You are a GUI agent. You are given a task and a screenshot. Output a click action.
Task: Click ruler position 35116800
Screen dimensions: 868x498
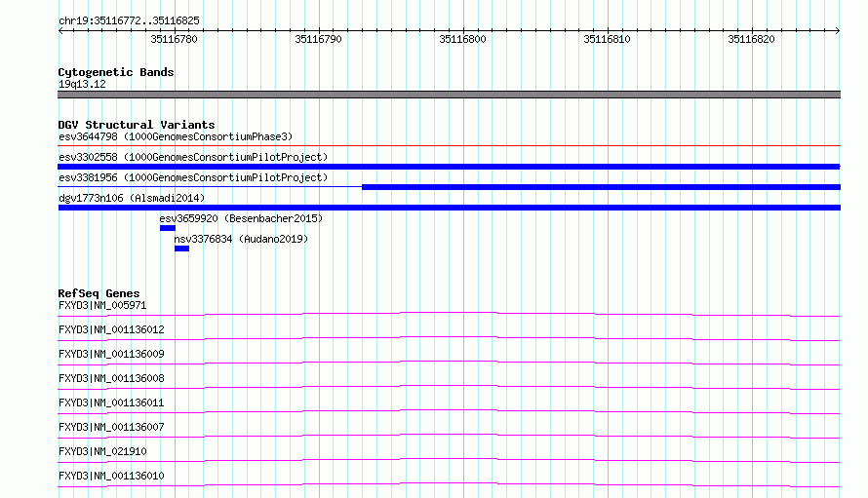[x=463, y=39]
